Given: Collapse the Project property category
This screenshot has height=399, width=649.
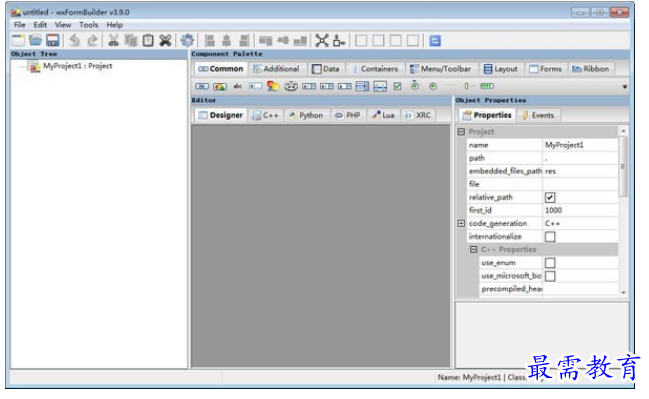Looking at the screenshot, I should pyautogui.click(x=461, y=132).
